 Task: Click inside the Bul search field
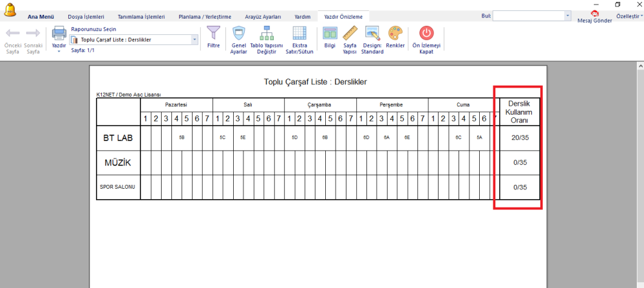pos(529,16)
